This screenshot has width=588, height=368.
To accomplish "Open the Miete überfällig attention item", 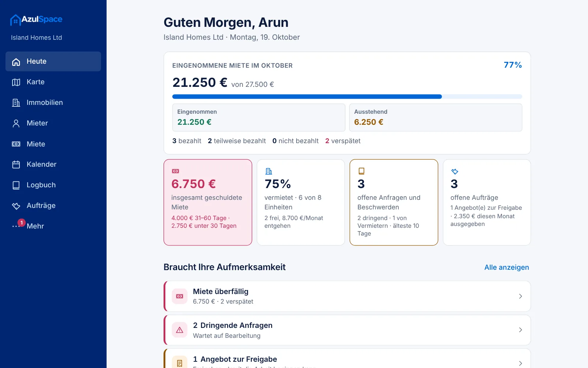I will 347,296.
